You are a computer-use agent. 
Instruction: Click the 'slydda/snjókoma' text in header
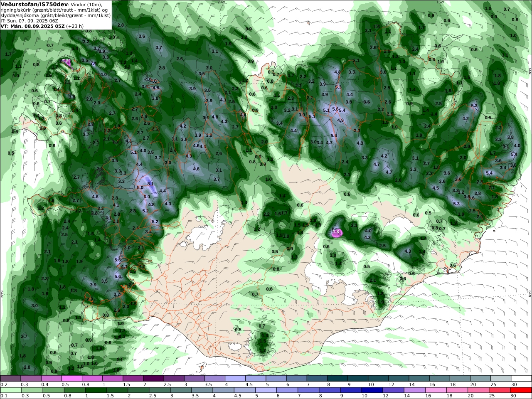19,15
